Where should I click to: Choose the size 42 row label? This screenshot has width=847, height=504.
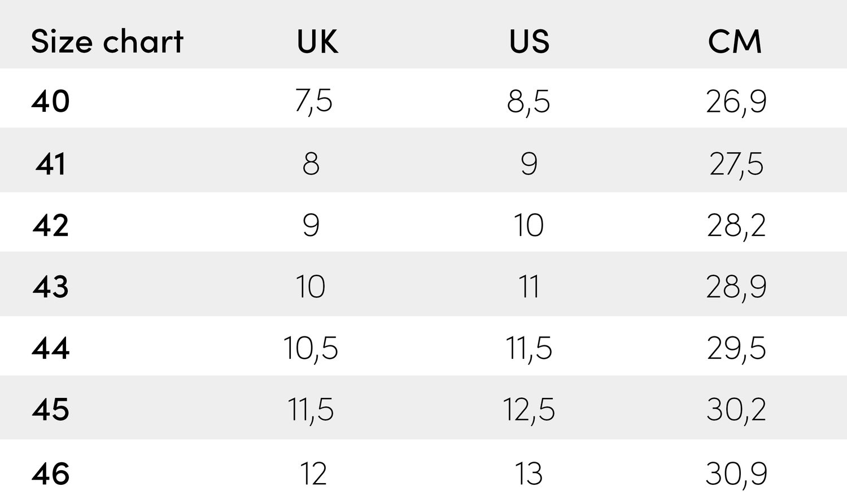click(51, 225)
